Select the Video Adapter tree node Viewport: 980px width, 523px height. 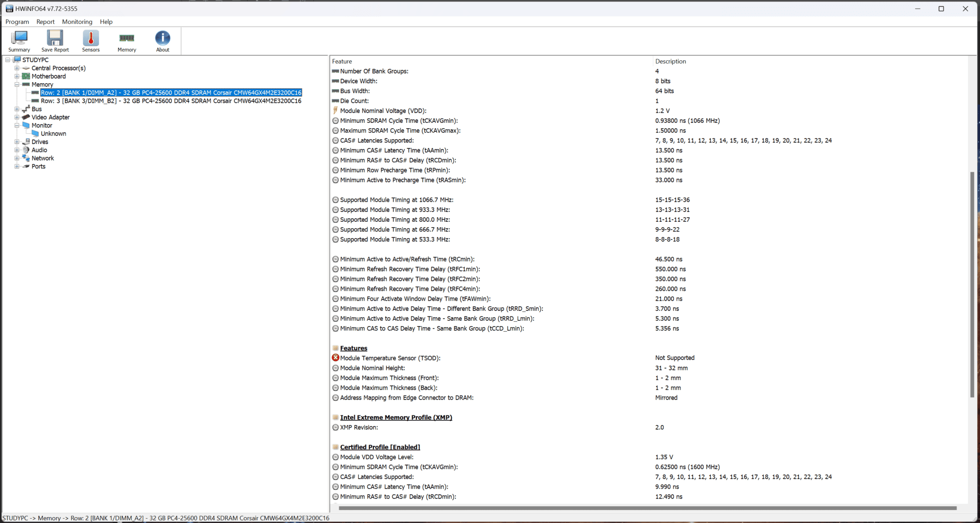[x=50, y=117]
